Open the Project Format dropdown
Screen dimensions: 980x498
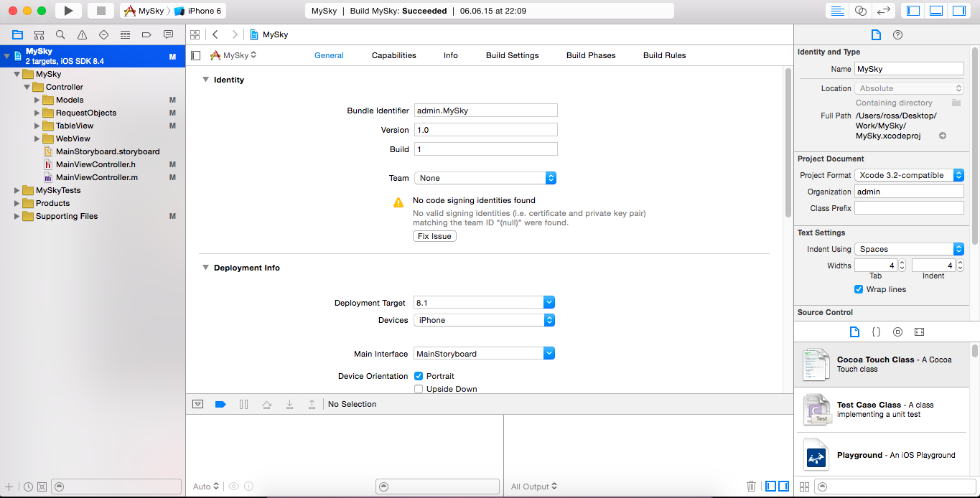909,175
